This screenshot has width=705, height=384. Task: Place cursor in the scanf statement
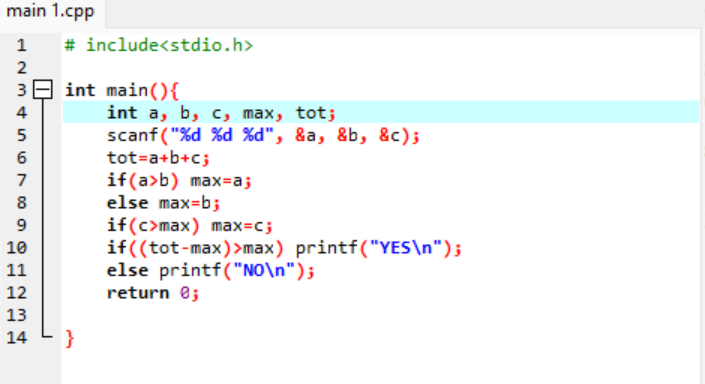(263, 135)
